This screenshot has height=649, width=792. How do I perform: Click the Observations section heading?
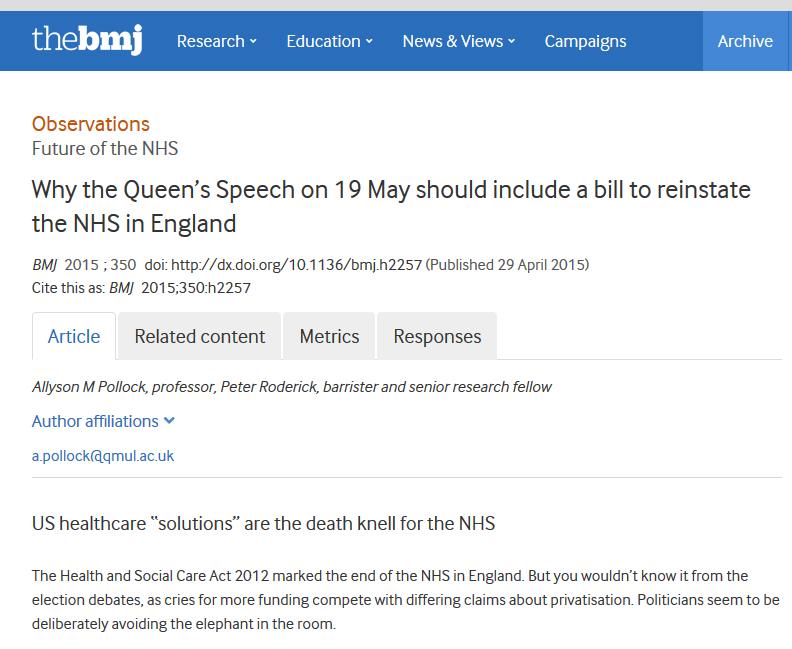coord(91,124)
